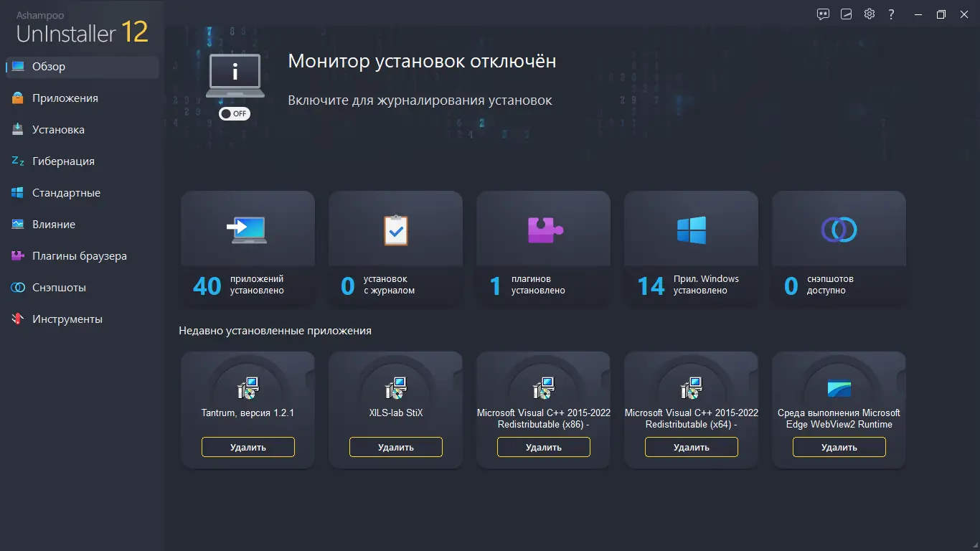Image resolution: width=980 pixels, height=551 pixels.
Task: Click the Windows logo Стандартные sidebar icon
Action: pyautogui.click(x=18, y=193)
